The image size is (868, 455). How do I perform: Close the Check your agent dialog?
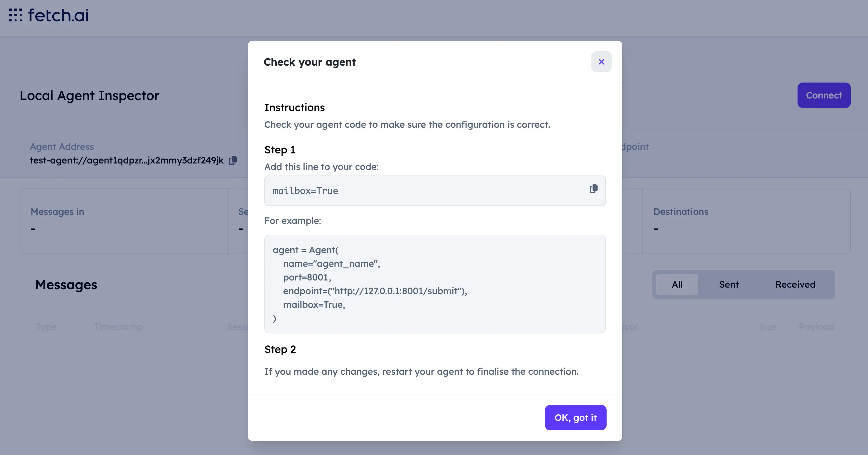click(x=601, y=61)
